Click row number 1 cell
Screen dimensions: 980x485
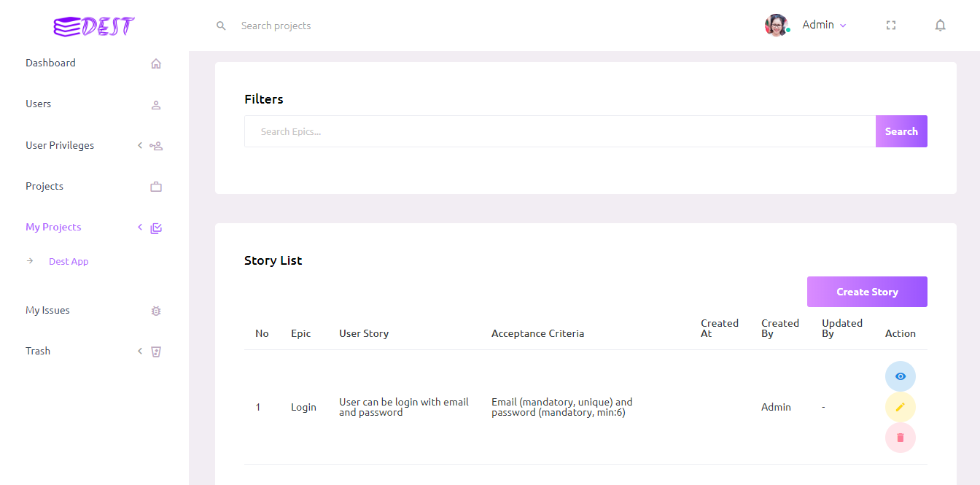coord(258,407)
